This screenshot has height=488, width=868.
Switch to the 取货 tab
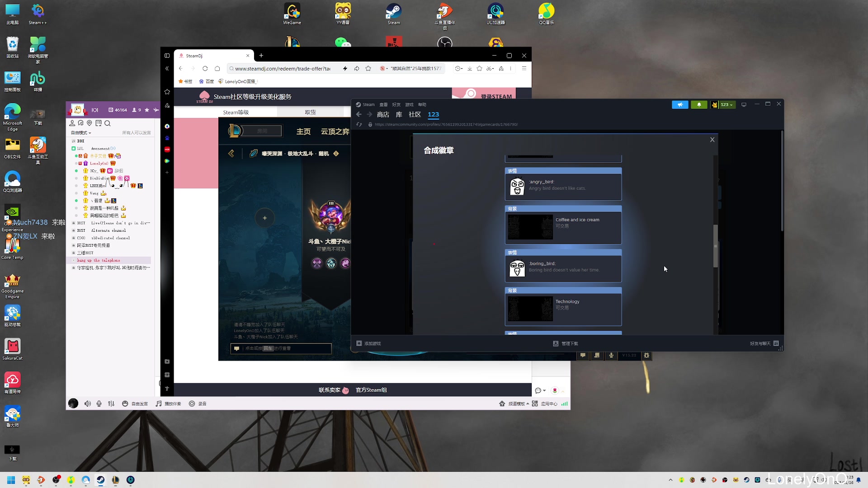coord(310,112)
